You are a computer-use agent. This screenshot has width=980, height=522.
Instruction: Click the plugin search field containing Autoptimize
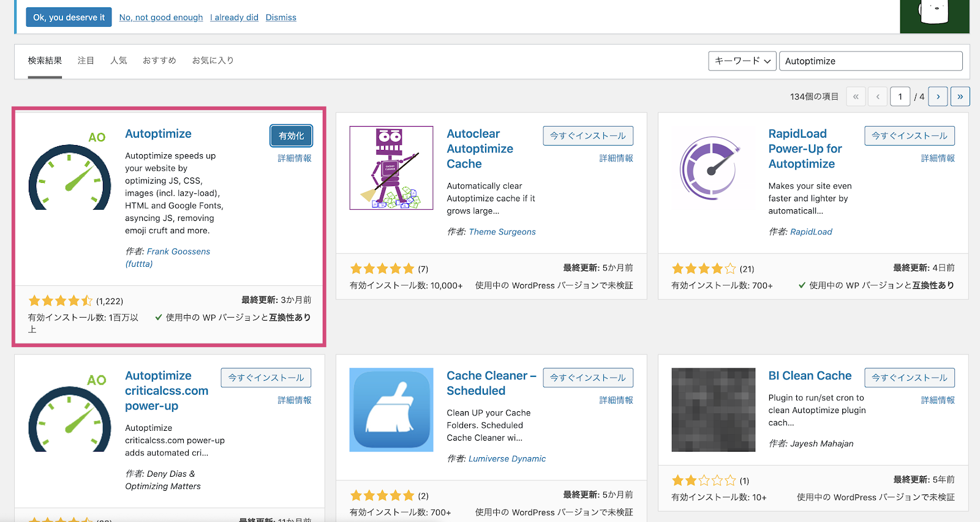[x=870, y=61]
